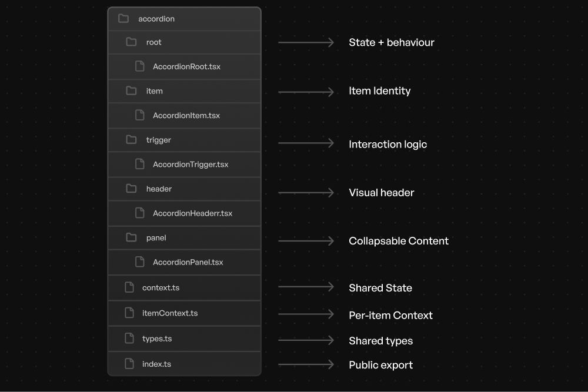Viewport: 588px width, 392px height.
Task: Click the arrow pointing to "Public export"
Action: pyautogui.click(x=306, y=364)
